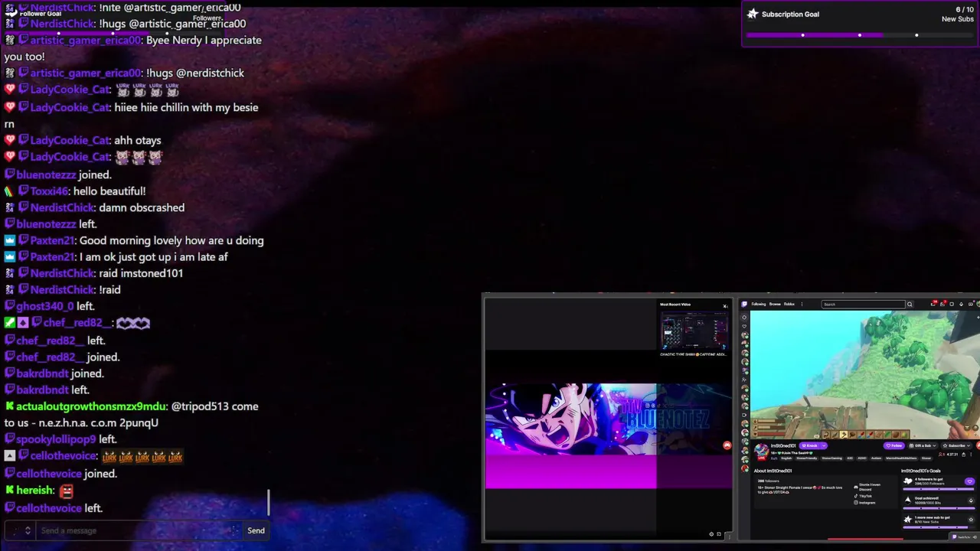Click 'spookylollipop9 left.' chat line

tap(60, 439)
